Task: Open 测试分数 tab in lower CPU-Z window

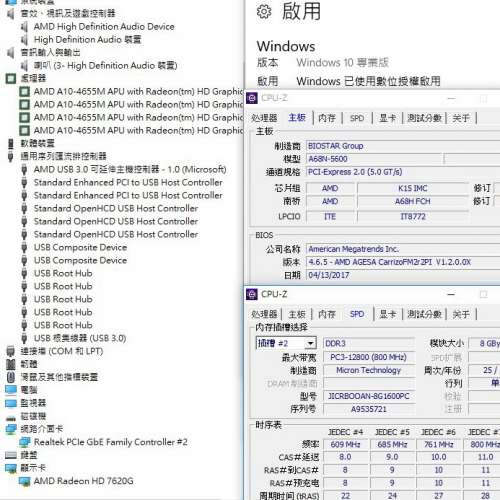Action: 424,314
